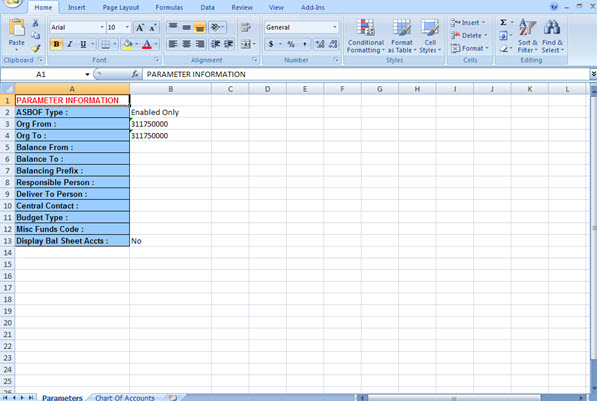Apply cell borders button
597x401 pixels.
click(x=105, y=45)
